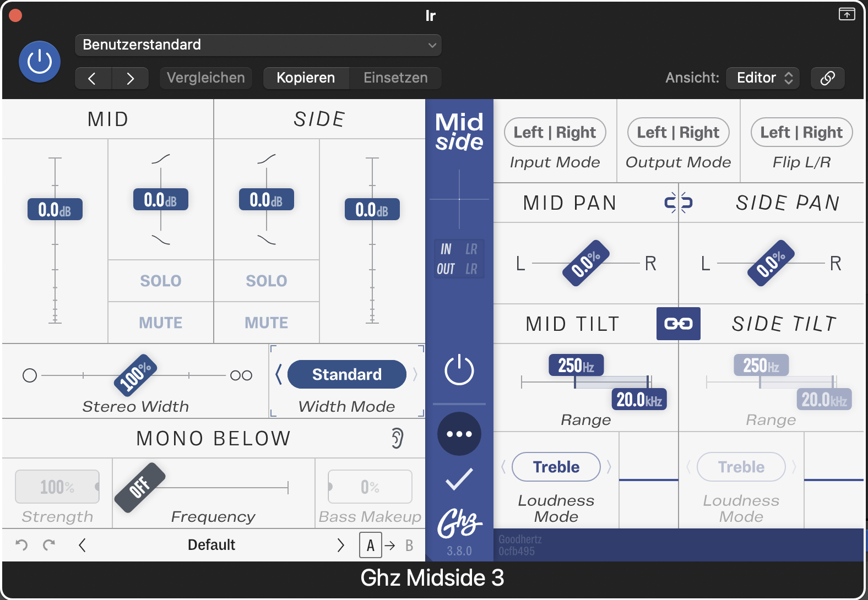868x600 pixels.
Task: Toggle the blue plugin bypass power button
Action: [40, 62]
